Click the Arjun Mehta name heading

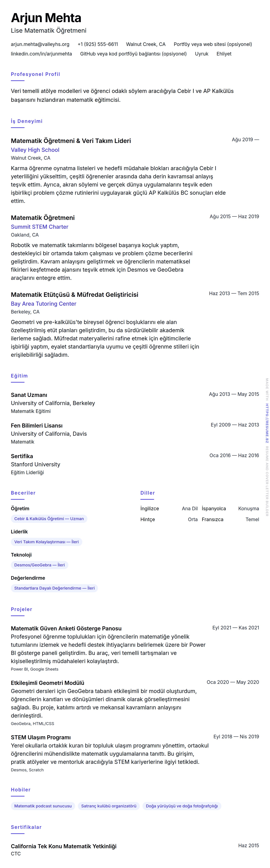click(46, 18)
